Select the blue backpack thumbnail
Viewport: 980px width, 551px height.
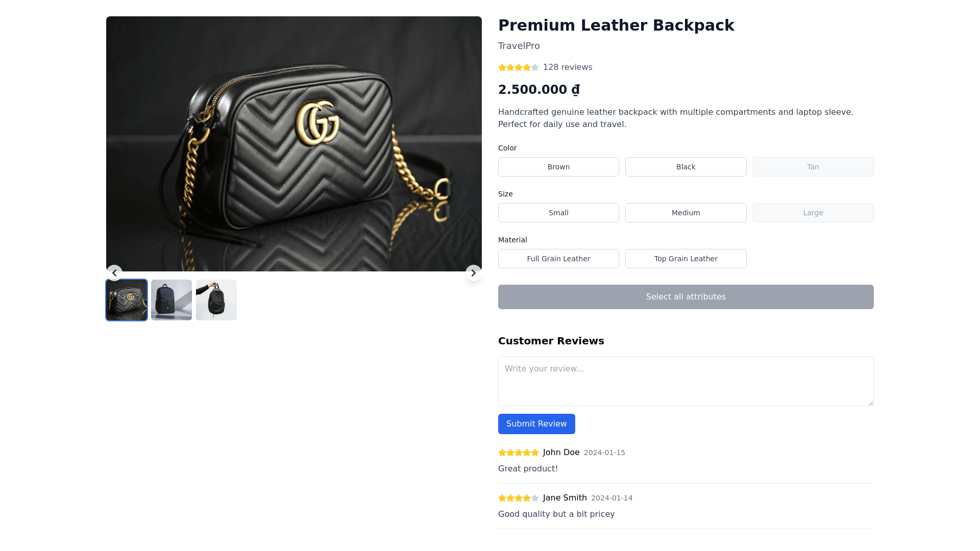171,300
